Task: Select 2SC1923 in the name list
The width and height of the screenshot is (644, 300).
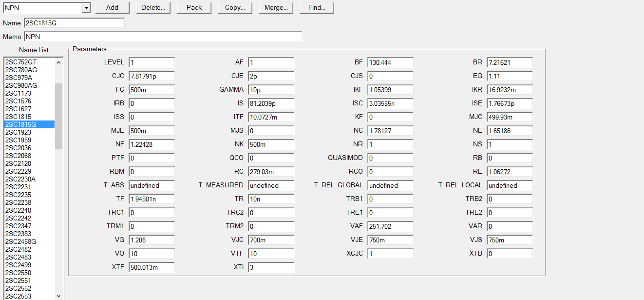Action: pos(29,132)
